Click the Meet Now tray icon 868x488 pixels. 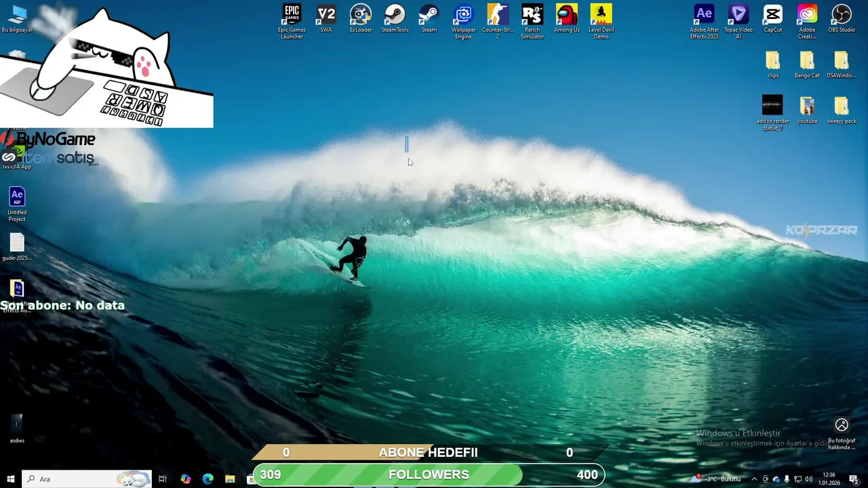(766, 479)
